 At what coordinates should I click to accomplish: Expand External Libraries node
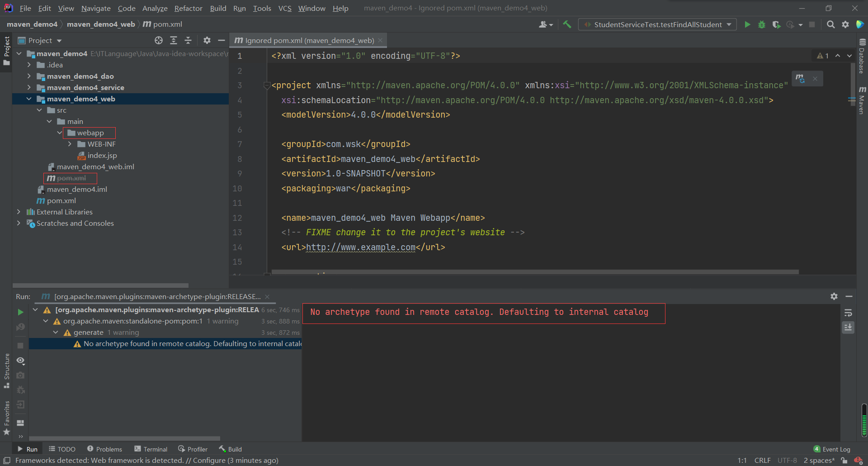pos(19,212)
